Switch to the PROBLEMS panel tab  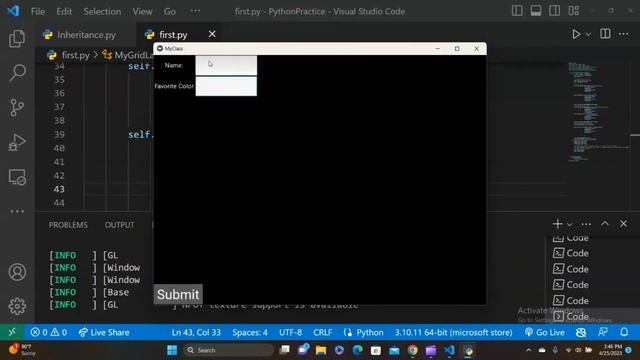(x=68, y=225)
